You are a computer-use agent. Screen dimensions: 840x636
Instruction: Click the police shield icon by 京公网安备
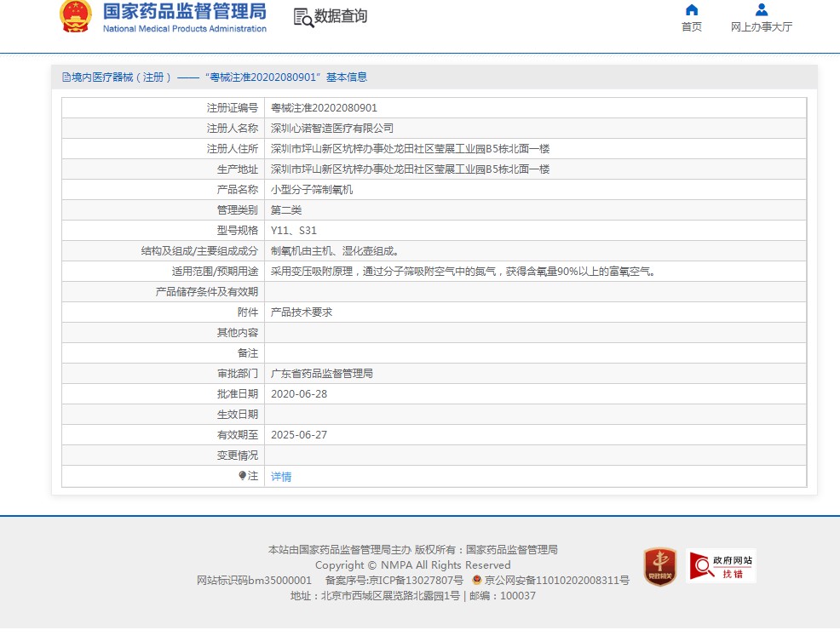[477, 580]
